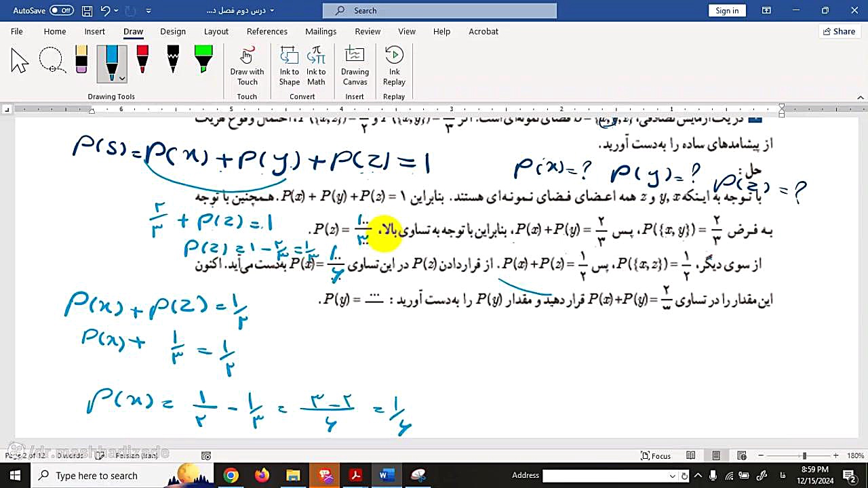
Task: Open Adobe Acrobat from the taskbar
Action: coord(355,475)
